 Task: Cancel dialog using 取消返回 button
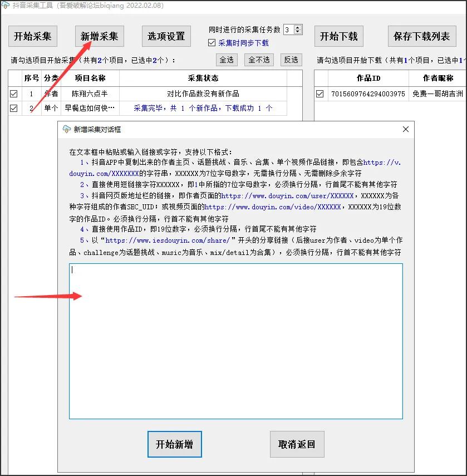[x=297, y=444]
